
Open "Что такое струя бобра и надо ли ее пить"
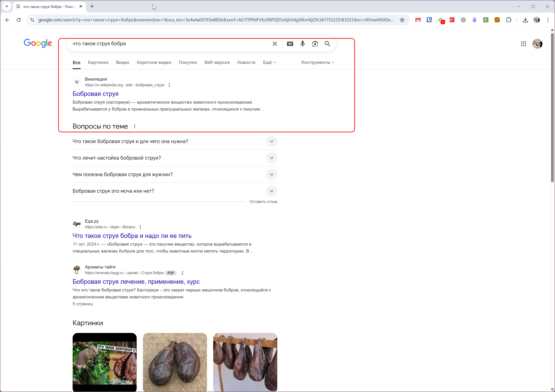[x=132, y=236]
